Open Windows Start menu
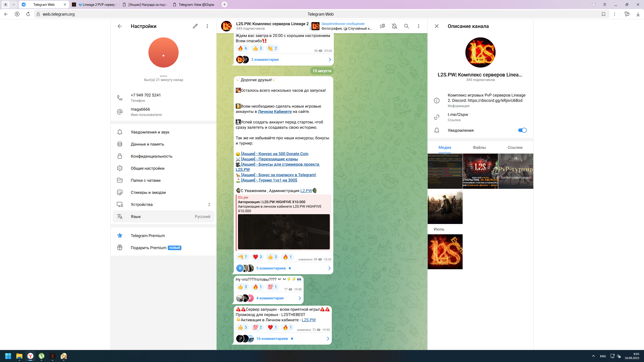644x362 pixels. click(x=8, y=356)
